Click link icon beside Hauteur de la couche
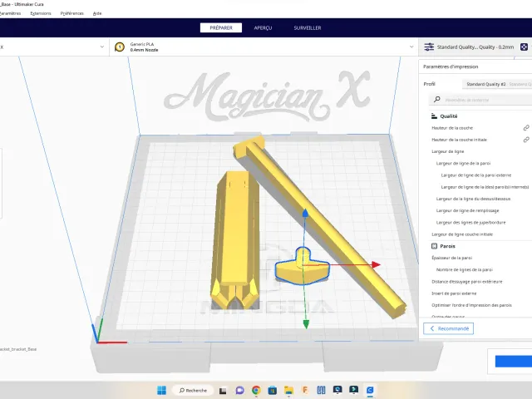This screenshot has width=532, height=399. point(526,128)
